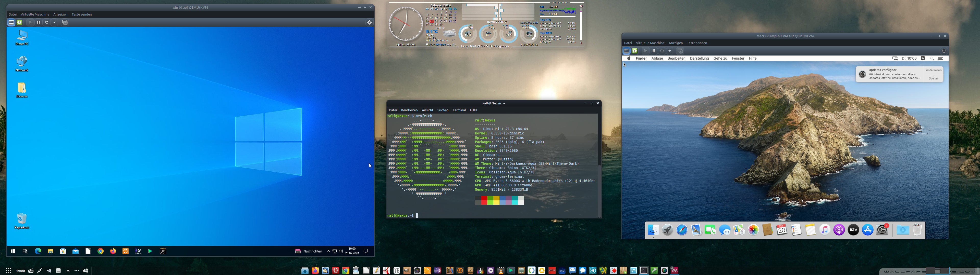Show VM hardware details in win10 window
Screen dimensions: 980x275
click(x=19, y=22)
